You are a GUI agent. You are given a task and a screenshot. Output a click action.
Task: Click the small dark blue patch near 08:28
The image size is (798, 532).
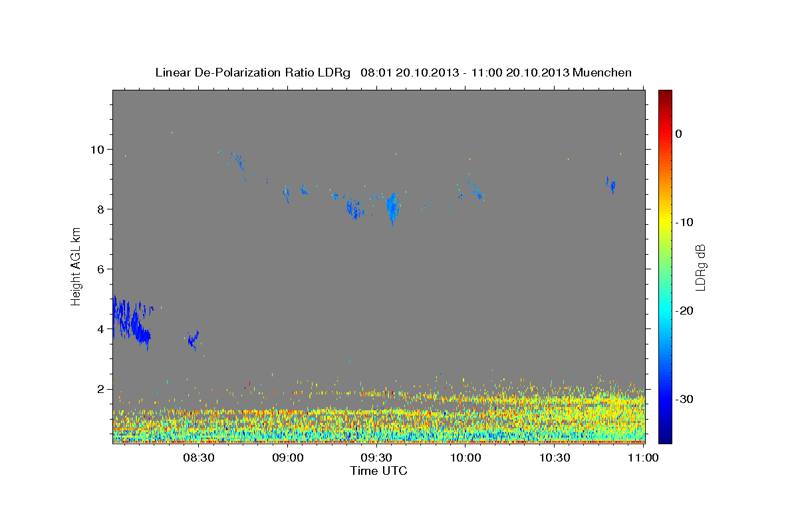[x=193, y=339]
